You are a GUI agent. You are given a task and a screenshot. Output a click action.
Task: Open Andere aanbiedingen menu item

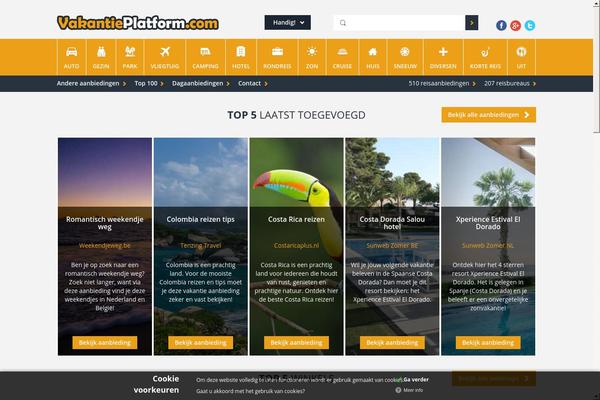(x=91, y=83)
